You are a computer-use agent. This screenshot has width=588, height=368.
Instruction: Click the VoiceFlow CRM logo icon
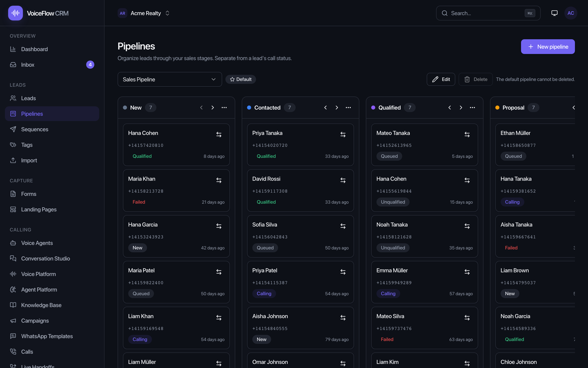point(15,13)
